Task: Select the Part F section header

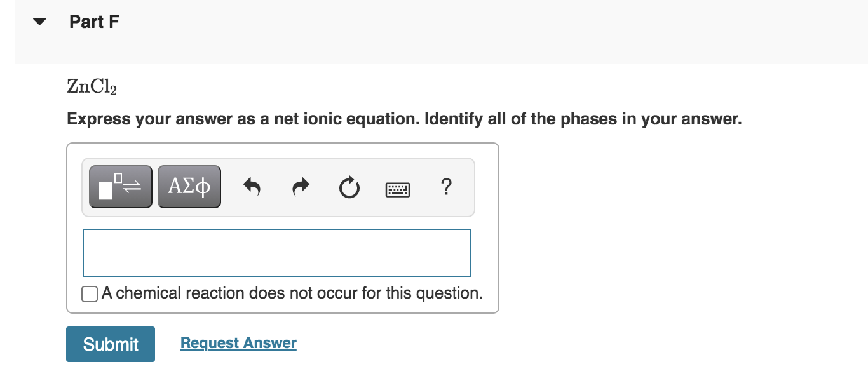Action: tap(93, 21)
